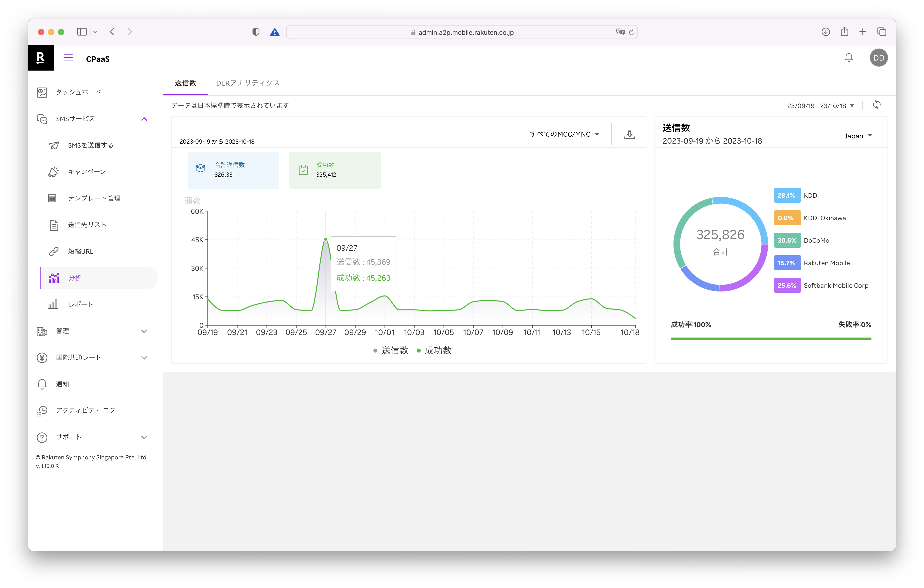The image size is (924, 588).
Task: Click the success count clipboard icon
Action: [x=303, y=170]
